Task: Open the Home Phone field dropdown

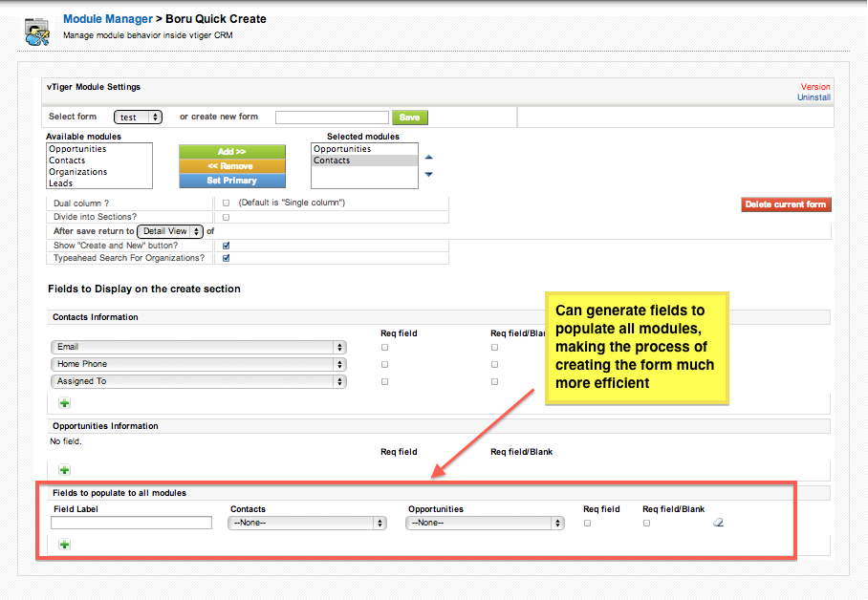Action: (199, 364)
